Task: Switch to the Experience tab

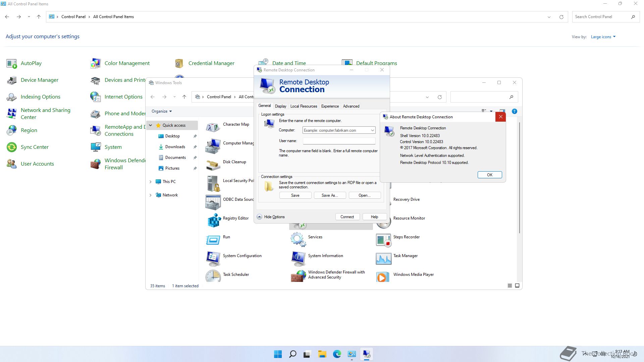Action: [330, 106]
